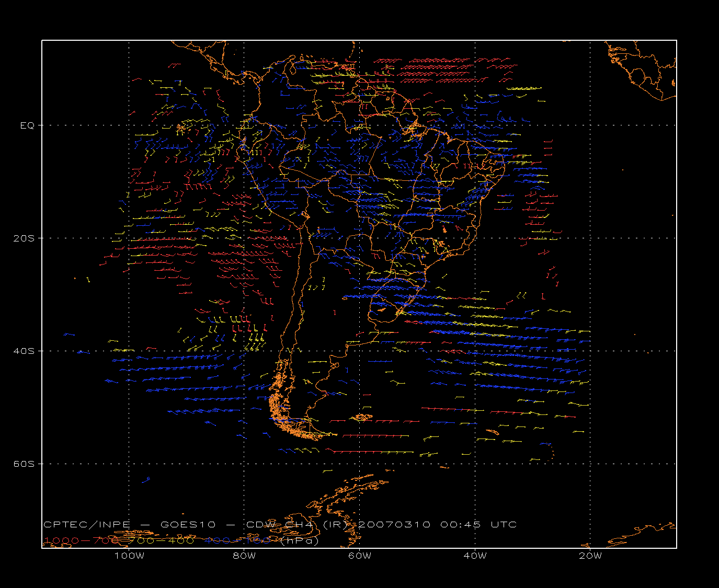Image resolution: width=719 pixels, height=588 pixels.
Task: Click the CPTEC/INPE source text
Action: [87, 525]
